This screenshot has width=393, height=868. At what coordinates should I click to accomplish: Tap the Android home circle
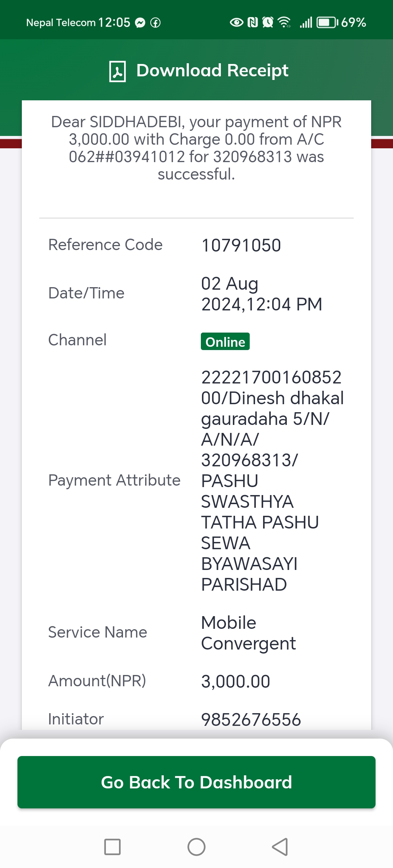(196, 847)
